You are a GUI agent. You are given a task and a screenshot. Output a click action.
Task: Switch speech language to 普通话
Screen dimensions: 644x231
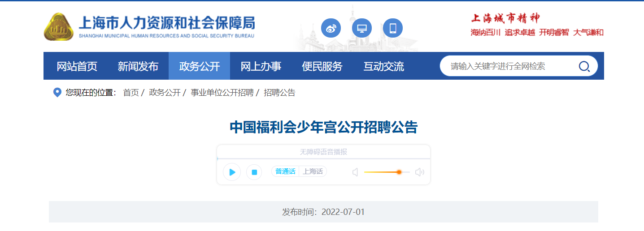click(x=285, y=171)
